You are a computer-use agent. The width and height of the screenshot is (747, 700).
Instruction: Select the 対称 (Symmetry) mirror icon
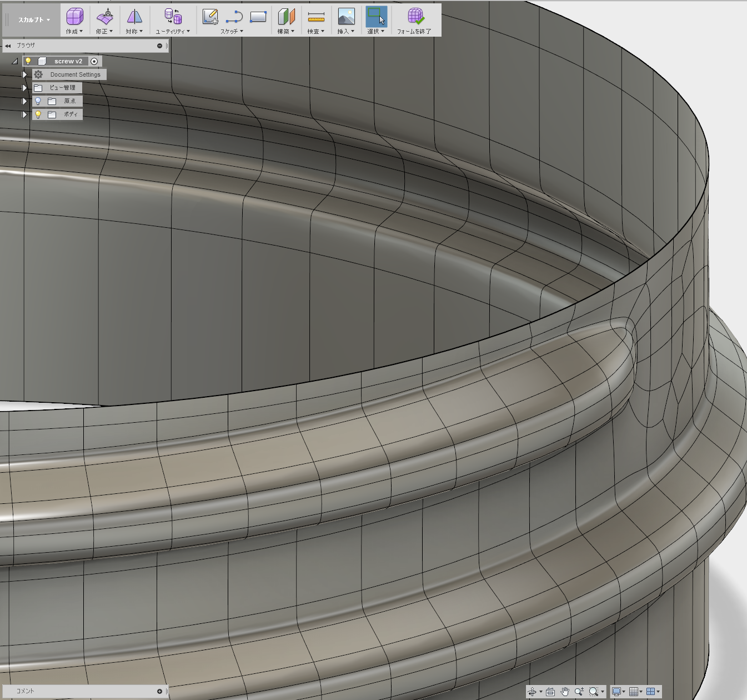pyautogui.click(x=134, y=17)
